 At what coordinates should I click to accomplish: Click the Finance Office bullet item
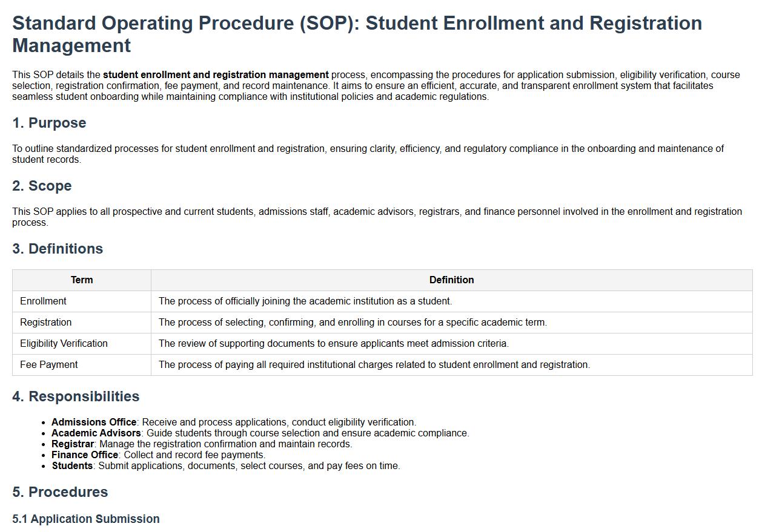(x=158, y=455)
